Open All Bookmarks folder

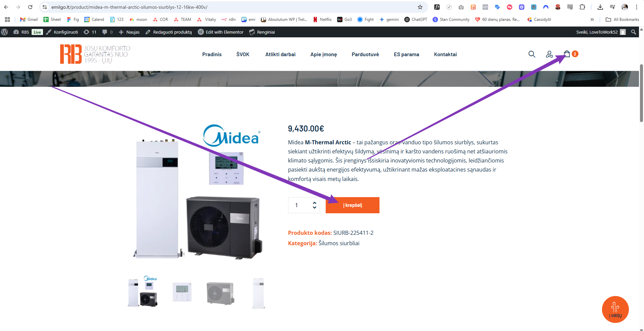622,20
